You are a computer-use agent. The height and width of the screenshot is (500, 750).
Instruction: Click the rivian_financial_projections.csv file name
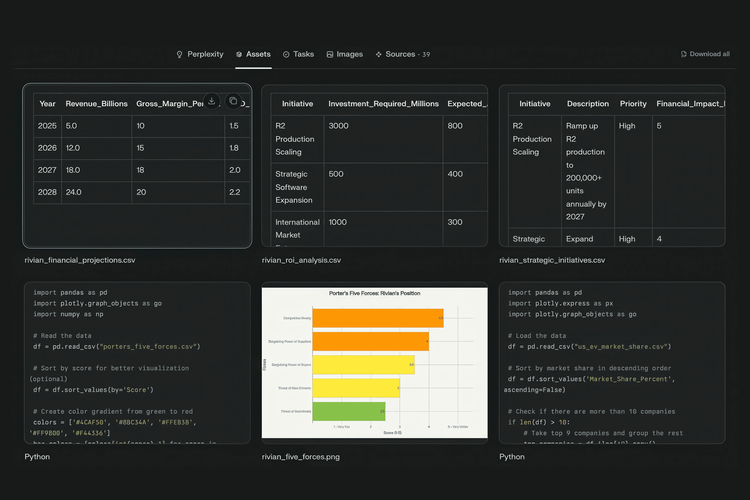pos(80,260)
